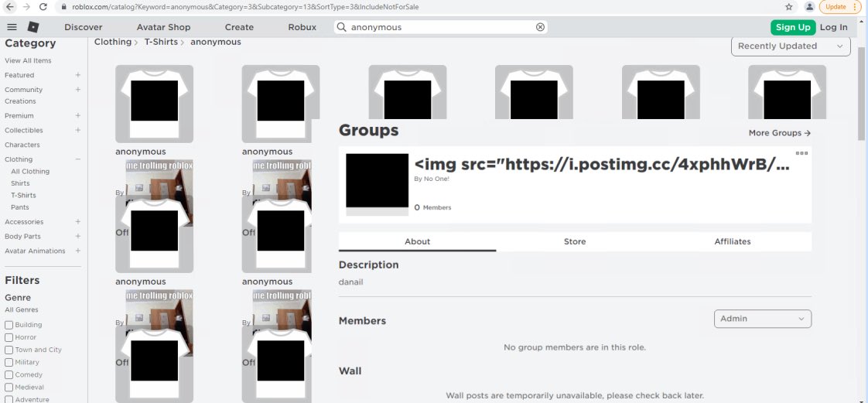Viewport: 868px width, 403px height.
Task: Open the Robux nav item
Action: pyautogui.click(x=302, y=27)
